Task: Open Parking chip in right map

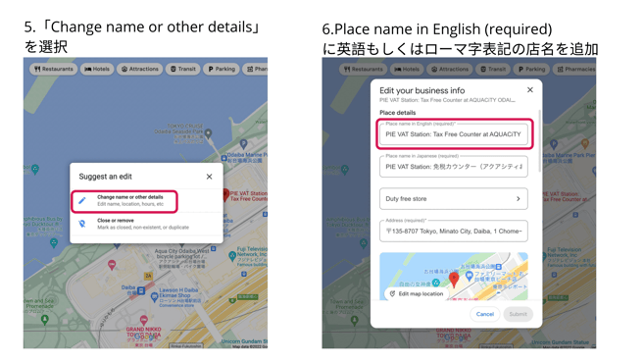Action: click(531, 69)
